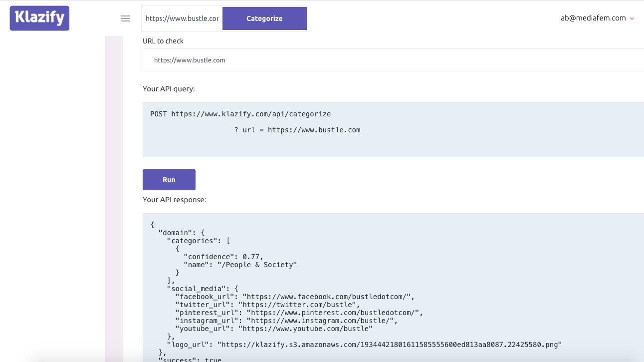Click the twitter_url value in the response
Image resolution: width=644 pixels, height=362 pixels.
[299, 305]
